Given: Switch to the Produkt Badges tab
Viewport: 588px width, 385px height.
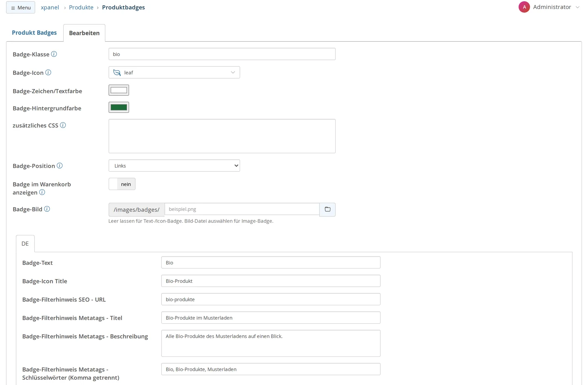Looking at the screenshot, I should 34,33.
